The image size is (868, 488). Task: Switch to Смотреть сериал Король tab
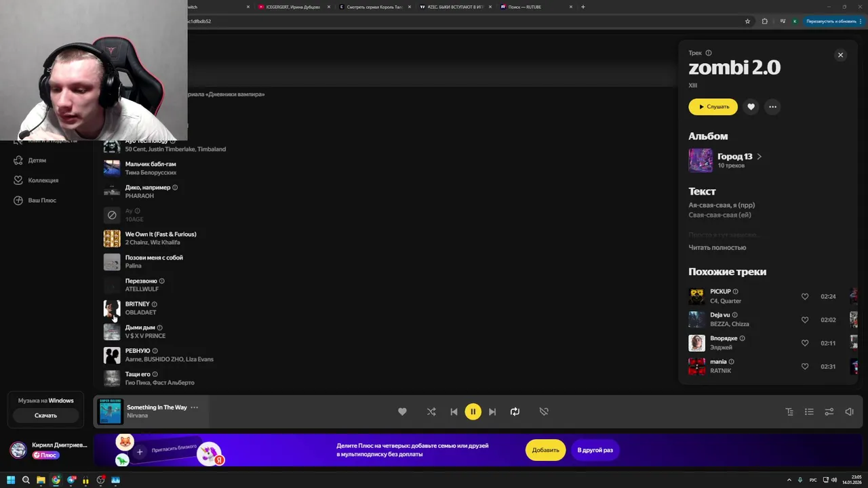click(373, 7)
